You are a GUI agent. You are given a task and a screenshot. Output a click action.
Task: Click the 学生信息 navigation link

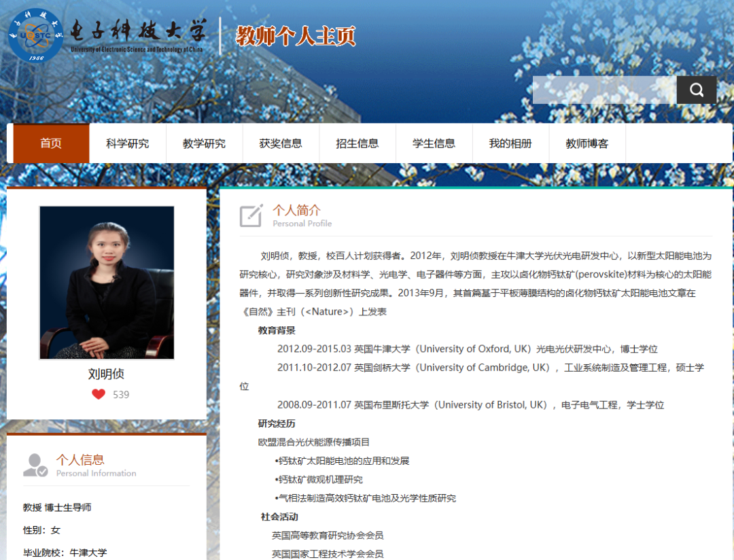click(x=434, y=143)
